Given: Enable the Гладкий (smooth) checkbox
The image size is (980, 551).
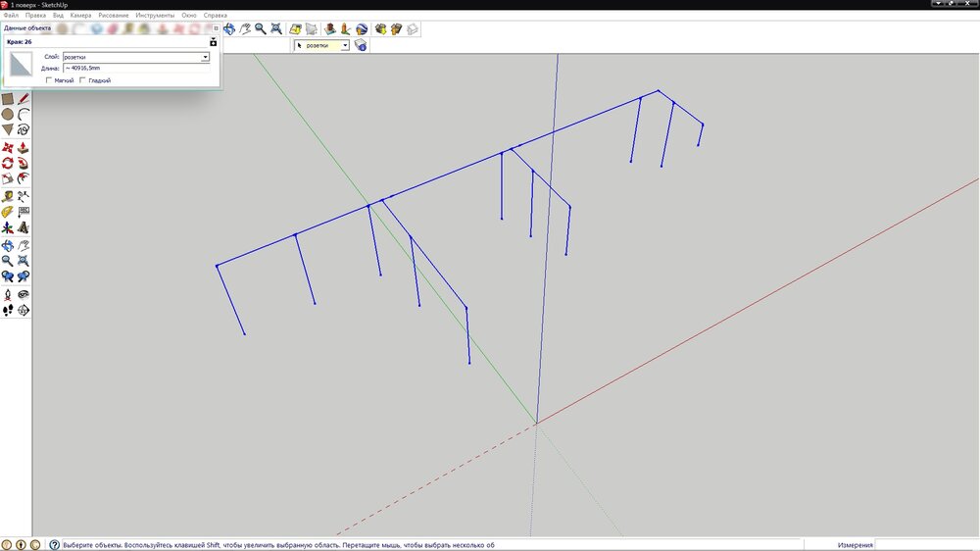Looking at the screenshot, I should point(82,80).
